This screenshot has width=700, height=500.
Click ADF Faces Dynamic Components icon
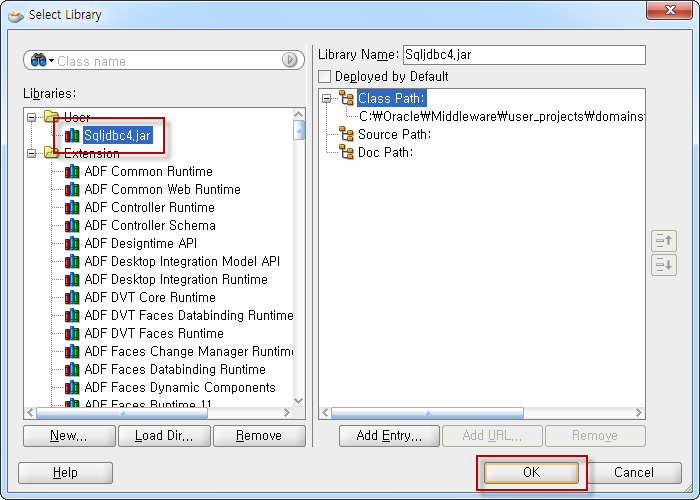pyautogui.click(x=72, y=388)
